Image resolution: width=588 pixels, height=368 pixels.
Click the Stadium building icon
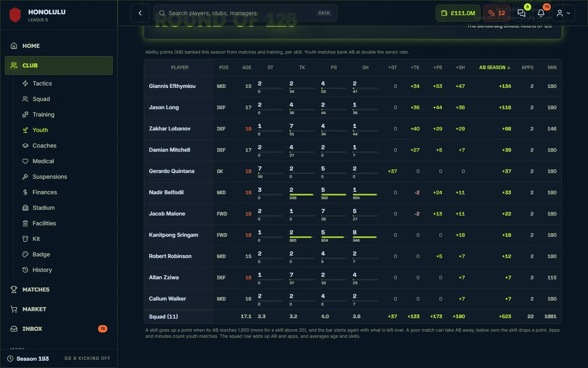pos(25,208)
